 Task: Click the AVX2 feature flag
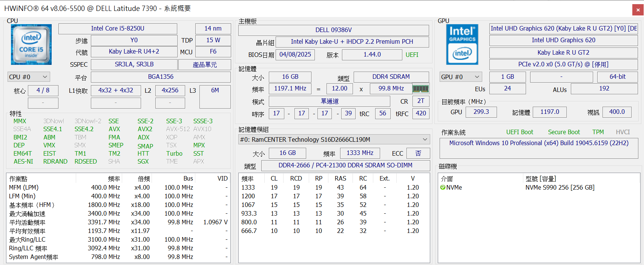tap(145, 129)
